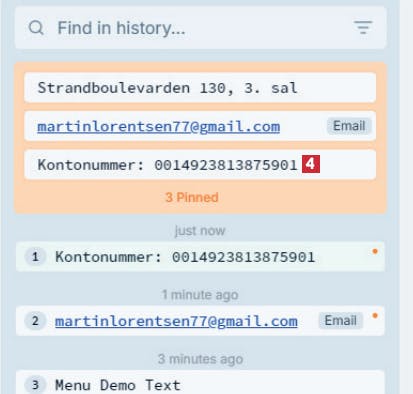
Task: Open pinned martinlorentsen77@gmail.com link
Action: click(159, 127)
